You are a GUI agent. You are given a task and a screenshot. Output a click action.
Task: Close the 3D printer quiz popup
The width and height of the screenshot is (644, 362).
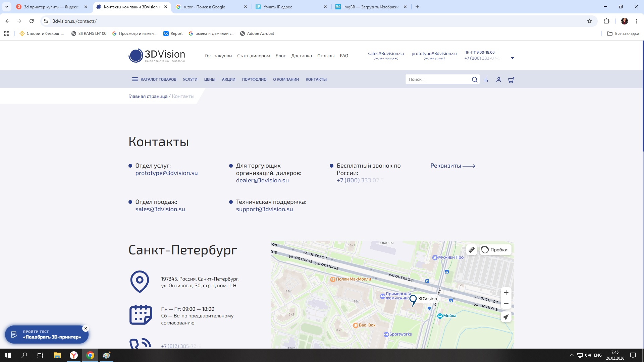coord(86,328)
